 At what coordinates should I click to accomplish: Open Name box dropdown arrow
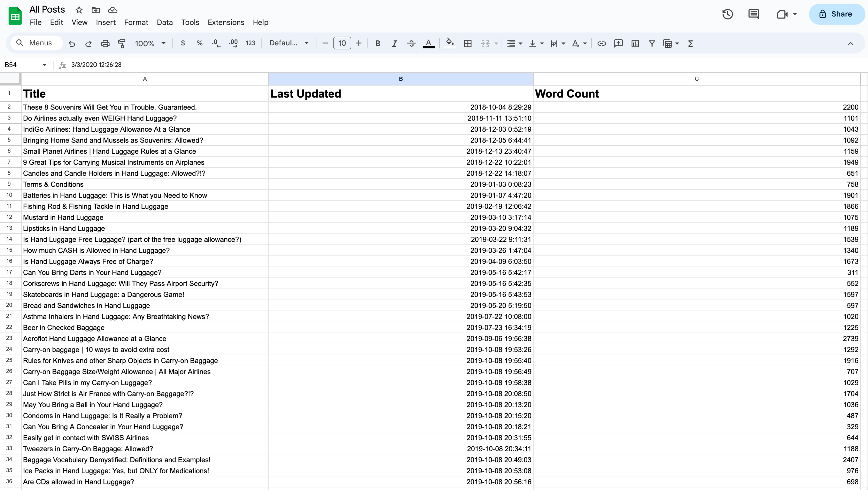(x=44, y=65)
